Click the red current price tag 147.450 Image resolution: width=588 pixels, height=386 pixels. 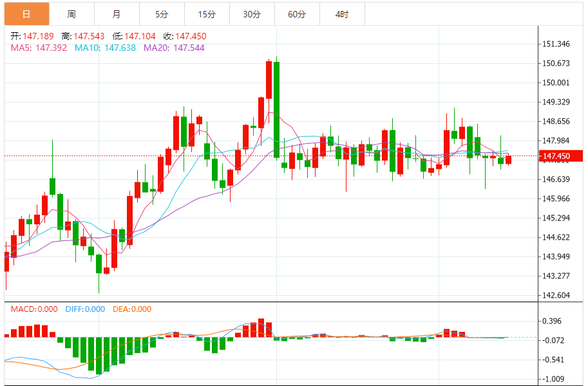pyautogui.click(x=560, y=156)
